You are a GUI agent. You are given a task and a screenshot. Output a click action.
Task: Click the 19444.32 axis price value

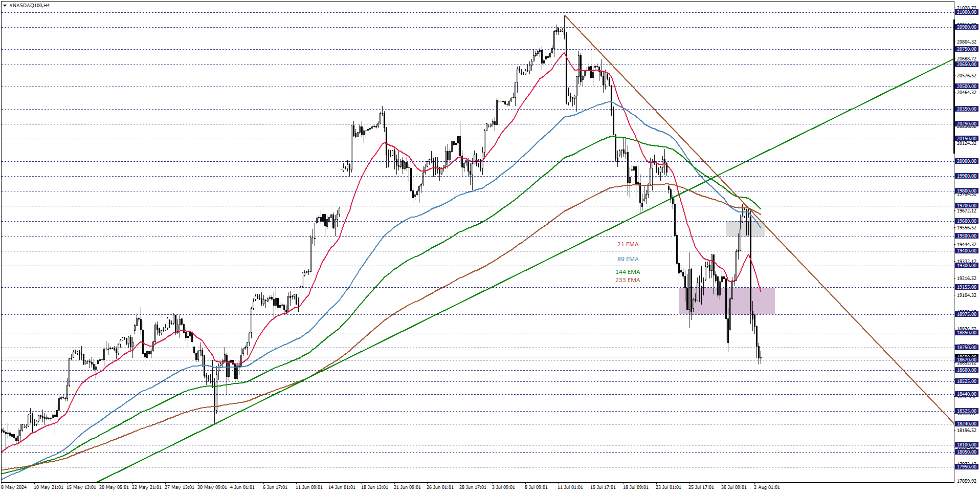[x=967, y=245]
